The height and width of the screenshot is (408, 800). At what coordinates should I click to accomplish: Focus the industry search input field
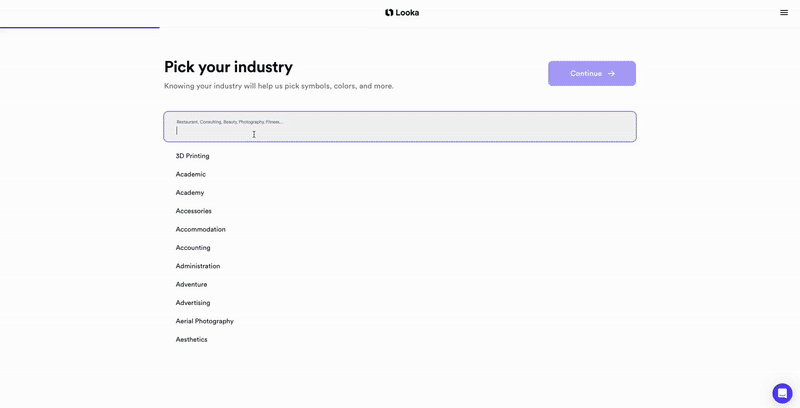pyautogui.click(x=400, y=130)
